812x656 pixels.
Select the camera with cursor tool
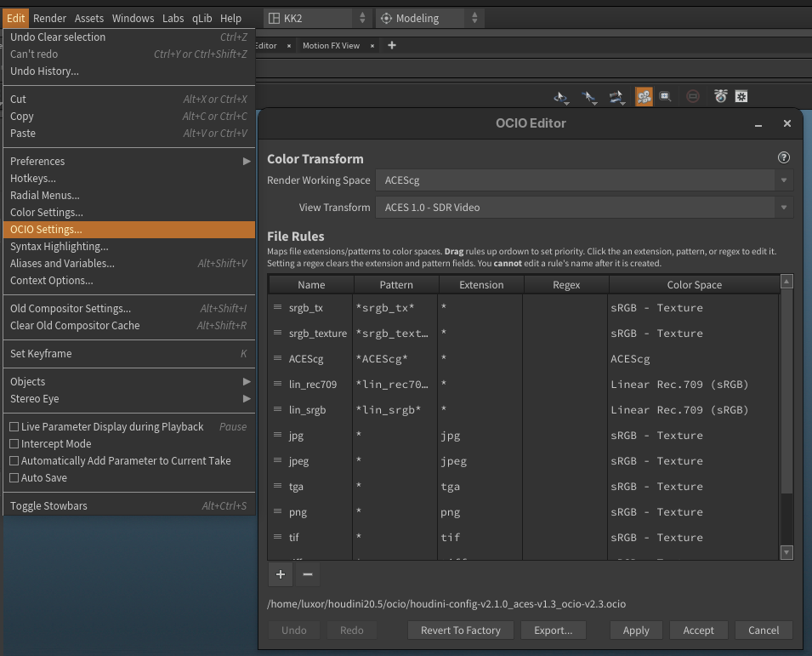tap(616, 97)
